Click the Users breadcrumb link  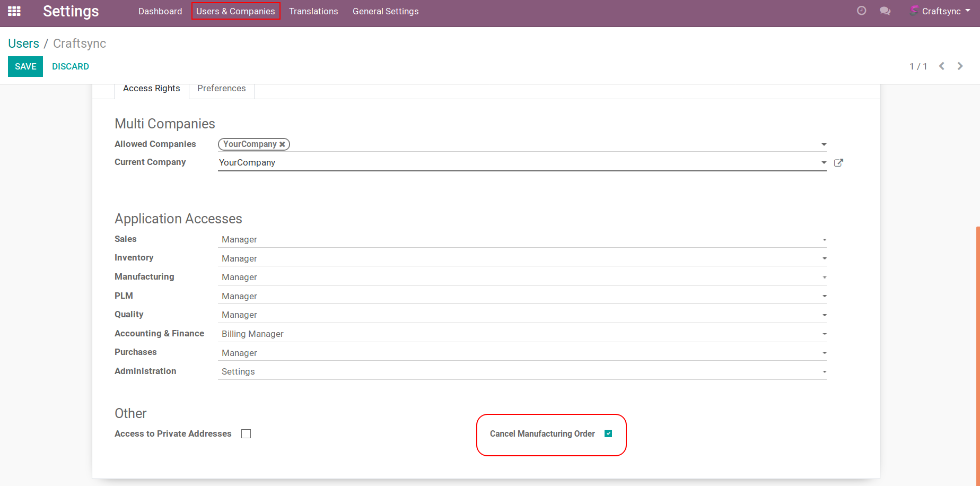click(23, 44)
